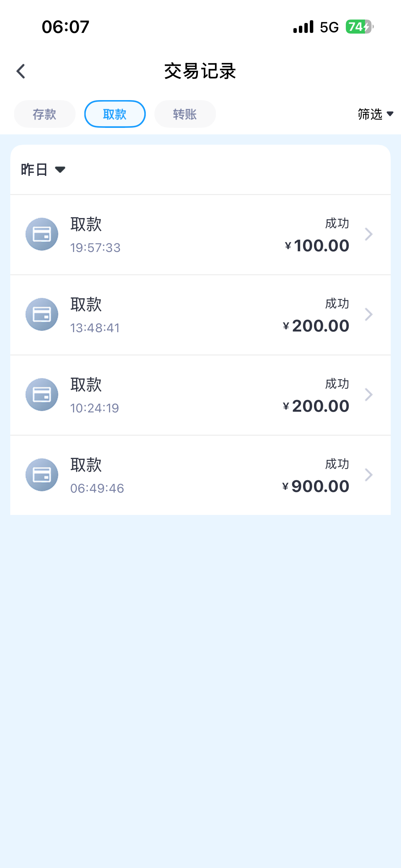Screen dimensions: 401x868
Task: Open the ¥900.00 withdrawal amount
Action: click(x=316, y=486)
